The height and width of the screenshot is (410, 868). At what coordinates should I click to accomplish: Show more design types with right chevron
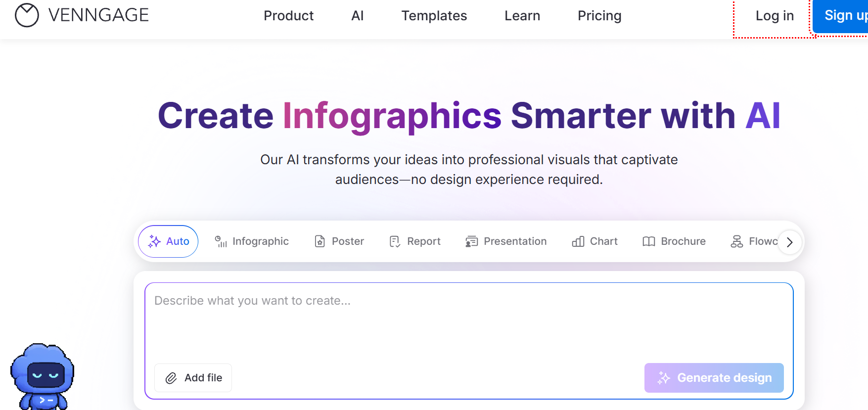[x=790, y=242]
